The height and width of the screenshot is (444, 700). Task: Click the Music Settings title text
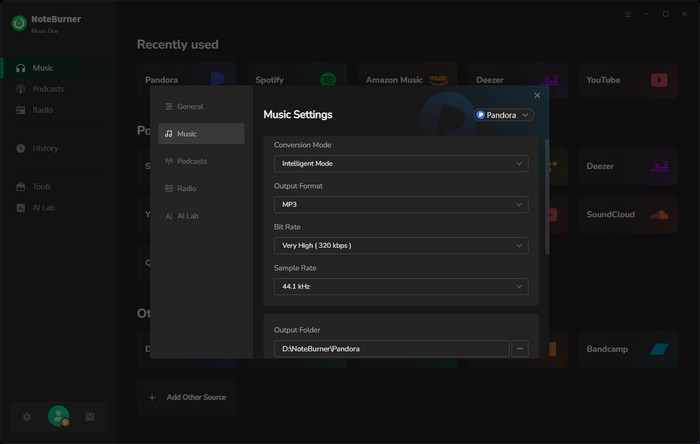click(298, 115)
